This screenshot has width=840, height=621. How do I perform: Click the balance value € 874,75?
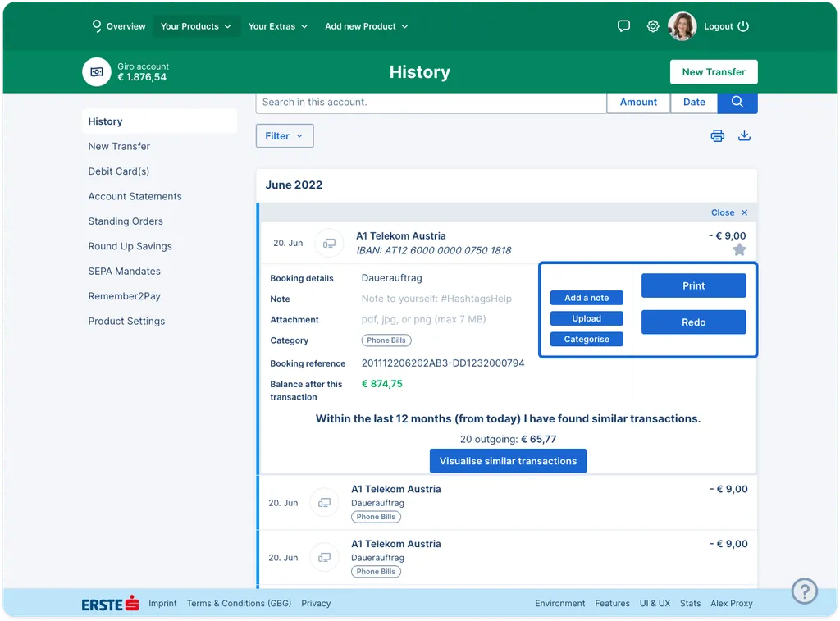coord(382,384)
